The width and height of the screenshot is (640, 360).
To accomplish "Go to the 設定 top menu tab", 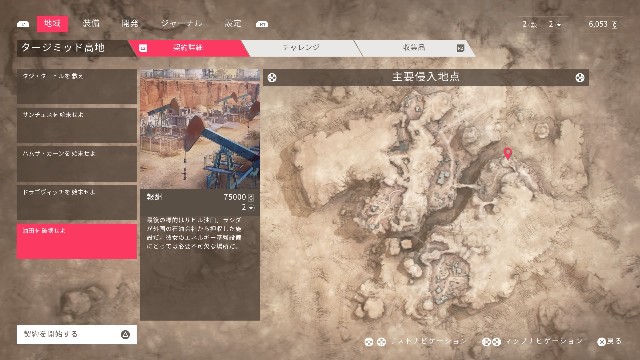I will pos(233,23).
